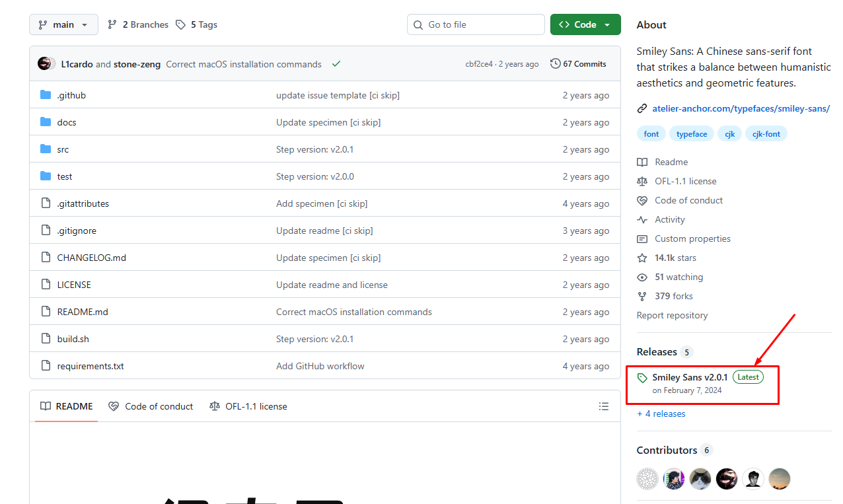
Task: Open the .github folder
Action: click(71, 95)
